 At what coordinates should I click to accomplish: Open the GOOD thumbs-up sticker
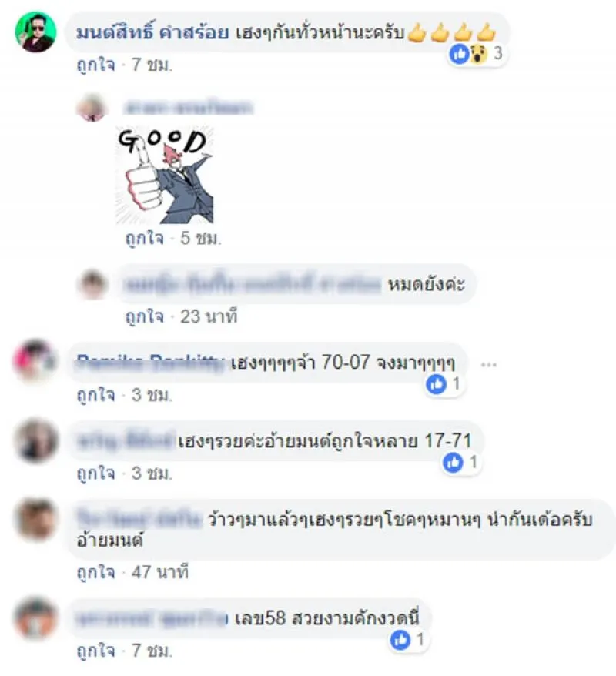click(x=165, y=176)
